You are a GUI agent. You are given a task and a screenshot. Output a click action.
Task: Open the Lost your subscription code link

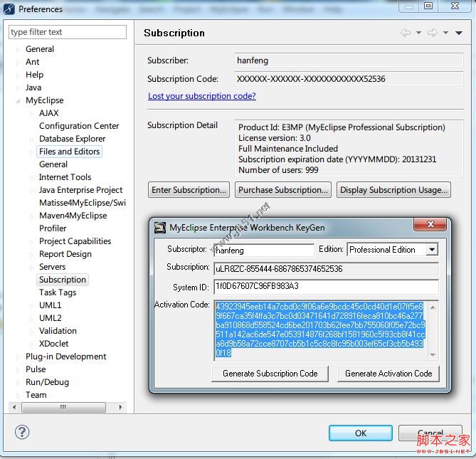(202, 96)
